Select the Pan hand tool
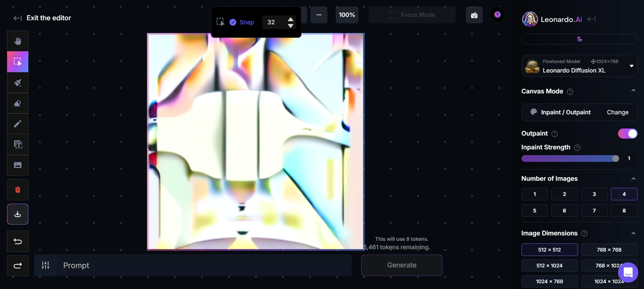 [x=18, y=41]
